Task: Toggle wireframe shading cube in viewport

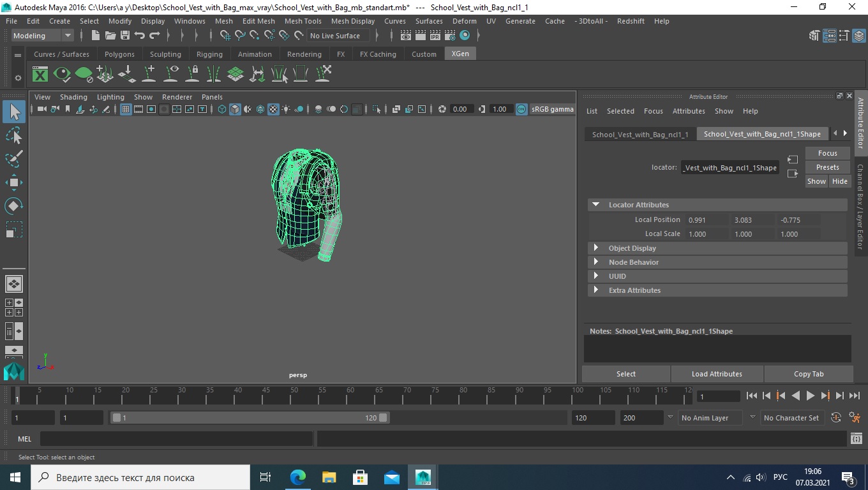Action: pos(222,109)
